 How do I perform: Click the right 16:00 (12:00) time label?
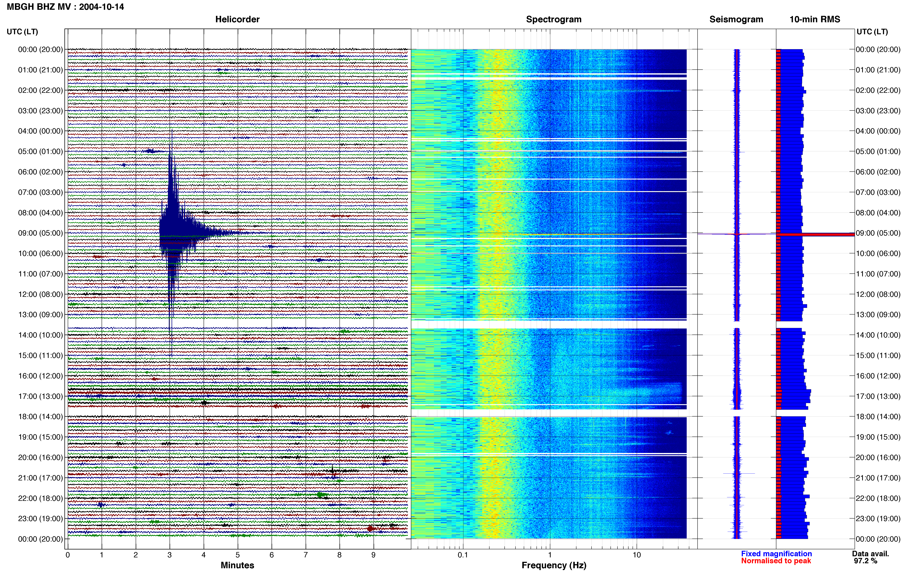point(878,376)
